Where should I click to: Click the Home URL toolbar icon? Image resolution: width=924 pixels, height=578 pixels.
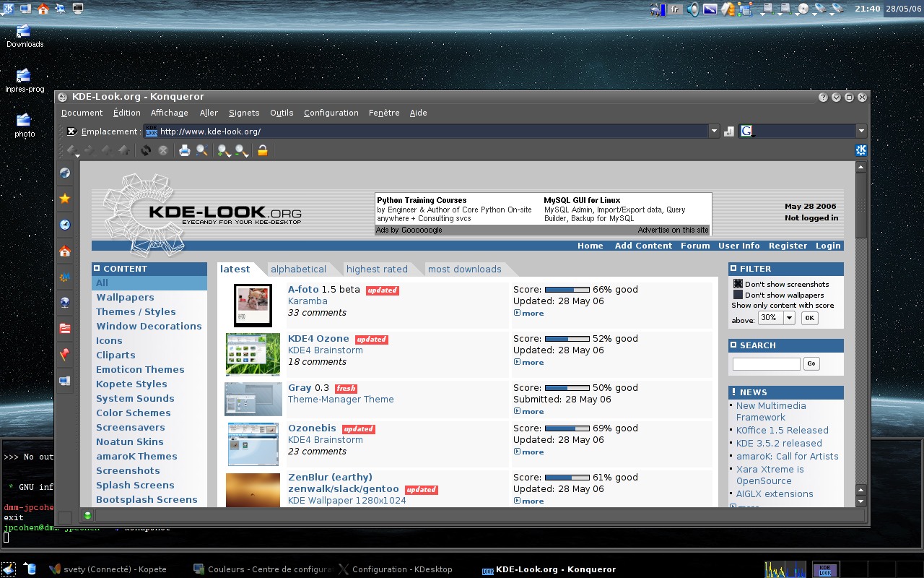[124, 150]
